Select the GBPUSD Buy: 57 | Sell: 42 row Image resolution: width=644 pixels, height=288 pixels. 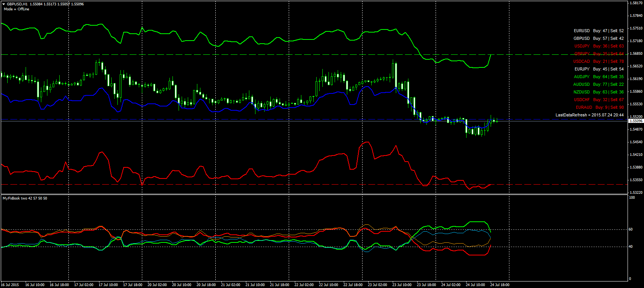click(x=598, y=38)
